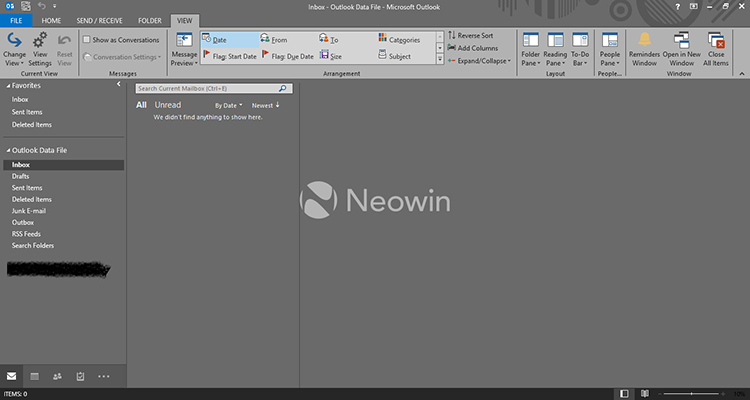Image resolution: width=750 pixels, height=400 pixels.
Task: Open Inbox under Favorites
Action: [20, 100]
